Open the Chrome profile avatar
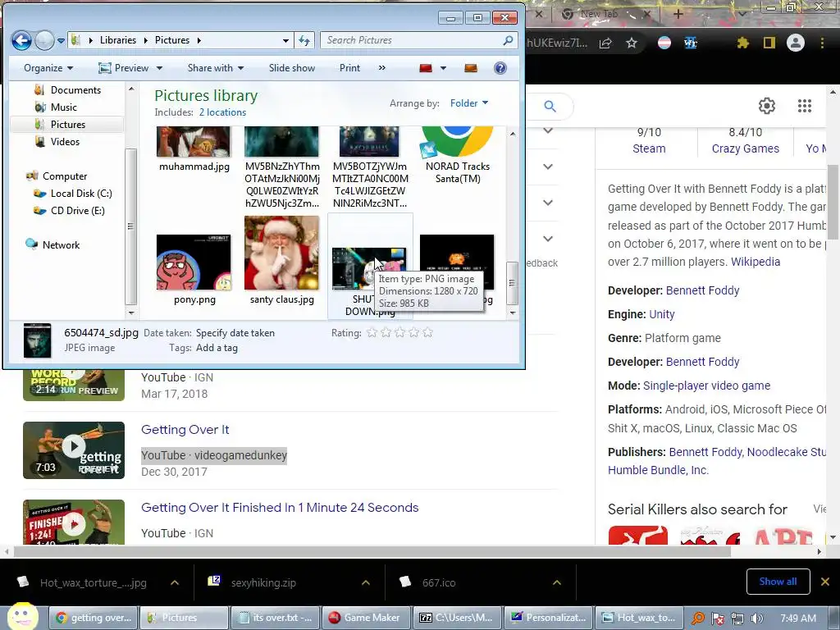The width and height of the screenshot is (840, 630). click(796, 43)
